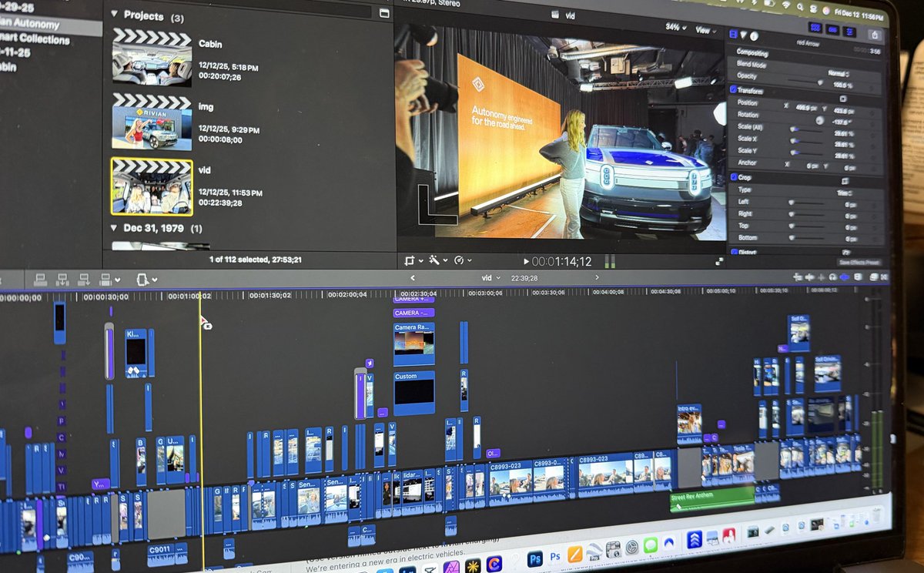Open Control Center from menu bar
The width and height of the screenshot is (924, 573).
click(813, 8)
